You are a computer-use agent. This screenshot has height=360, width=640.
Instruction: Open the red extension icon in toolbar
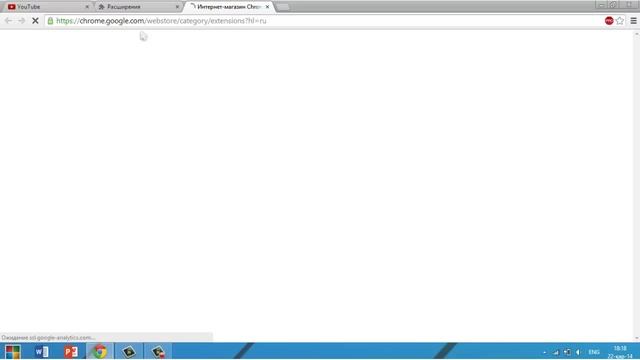609,21
